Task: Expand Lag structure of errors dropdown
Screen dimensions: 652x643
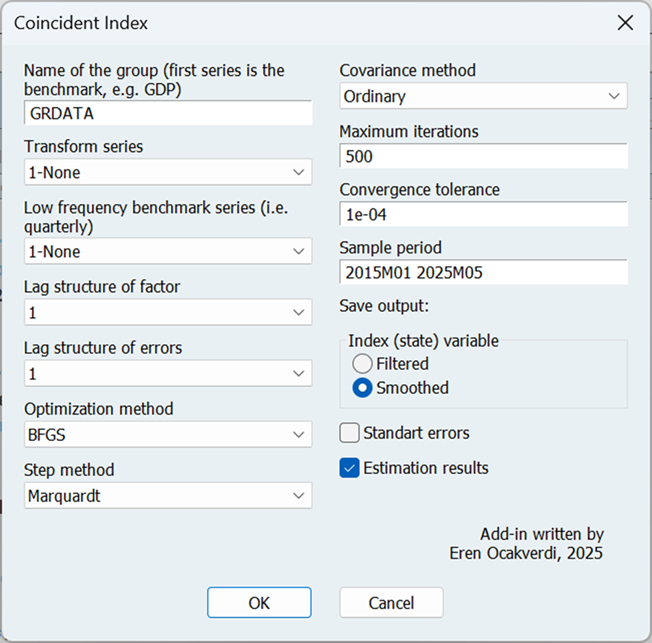Action: point(167,374)
